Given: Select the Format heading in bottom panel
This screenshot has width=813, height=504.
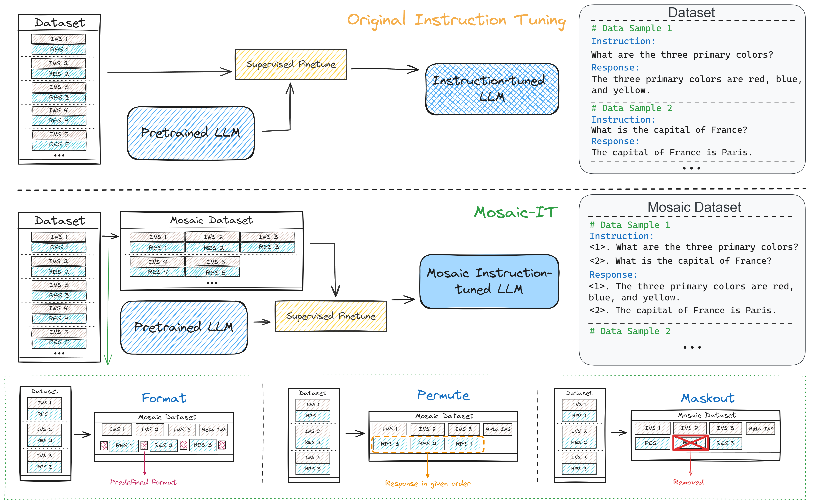Looking at the screenshot, I should [x=164, y=398].
